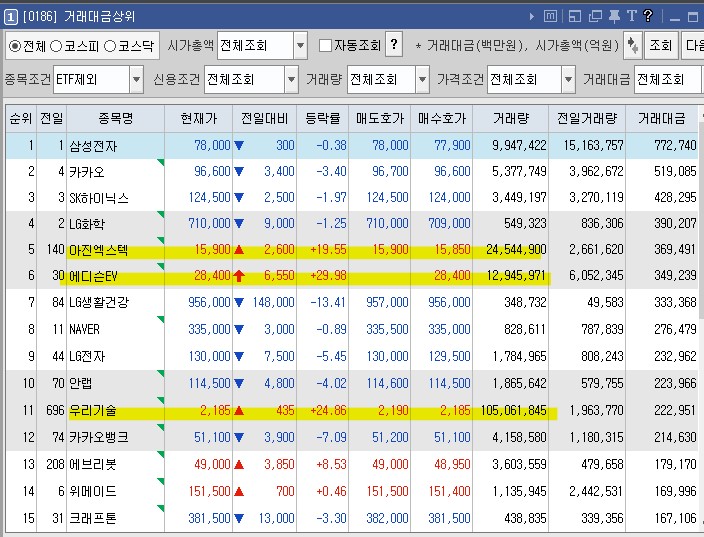Select the 안랩 stock name
Image resolution: width=704 pixels, height=537 pixels.
(80, 383)
